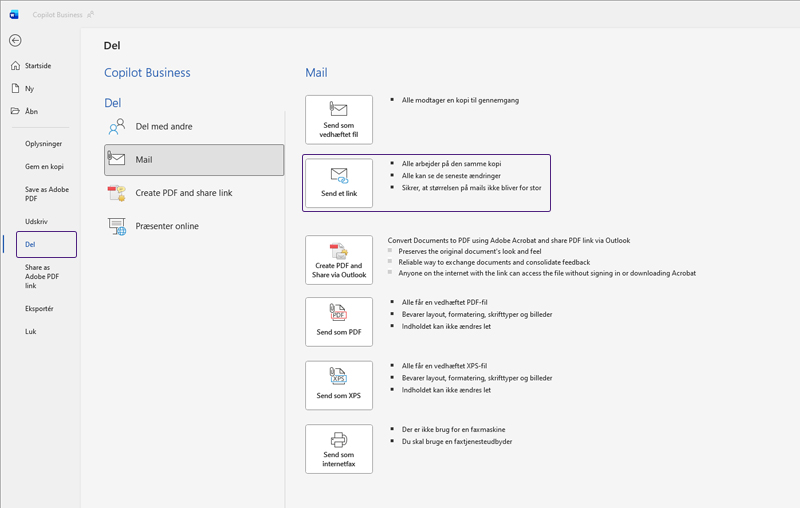Click Create PDF and Share via Outlook
Image resolution: width=800 pixels, height=508 pixels.
coord(338,260)
